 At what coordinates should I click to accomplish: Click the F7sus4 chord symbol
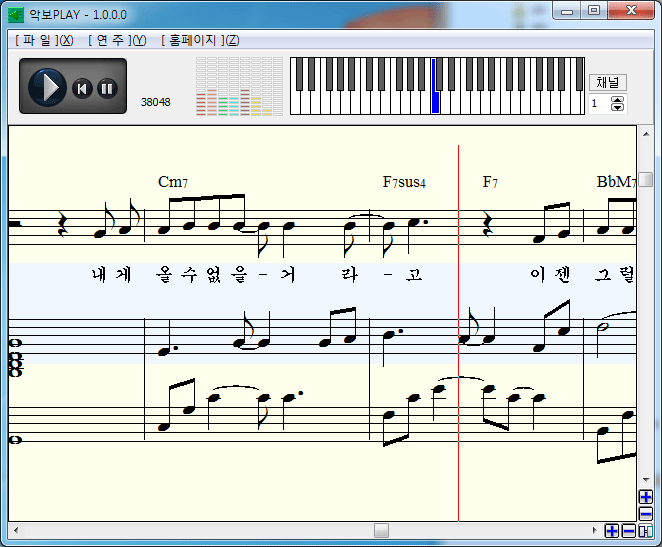coord(404,182)
